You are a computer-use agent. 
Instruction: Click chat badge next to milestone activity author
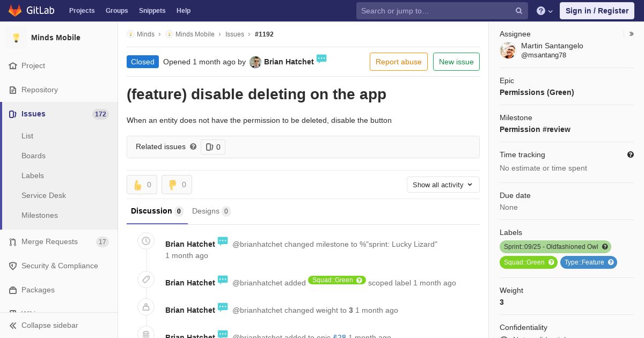223,241
